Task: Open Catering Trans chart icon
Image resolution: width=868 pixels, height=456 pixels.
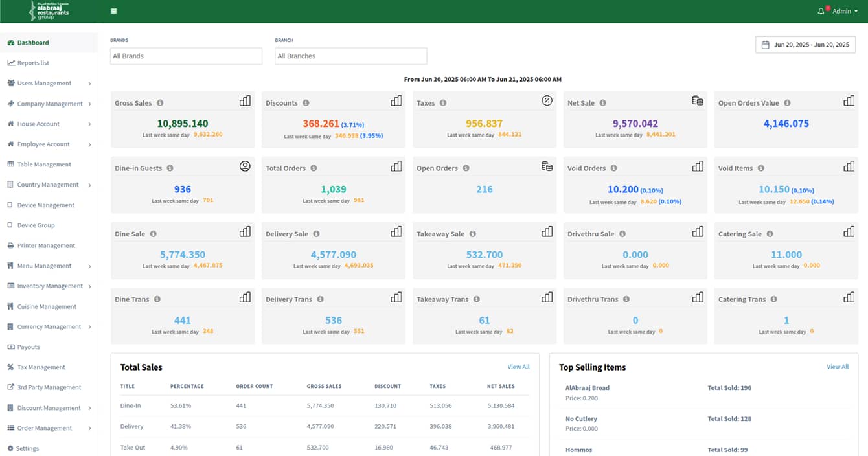Action: pos(849,297)
